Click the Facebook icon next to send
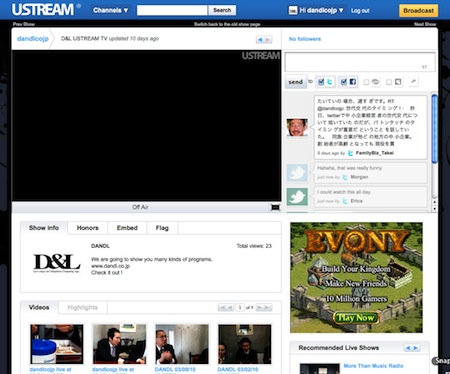 click(x=353, y=82)
